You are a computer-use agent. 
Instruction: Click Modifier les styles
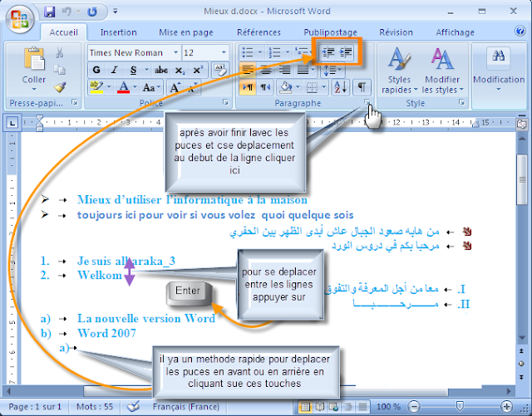pyautogui.click(x=442, y=71)
